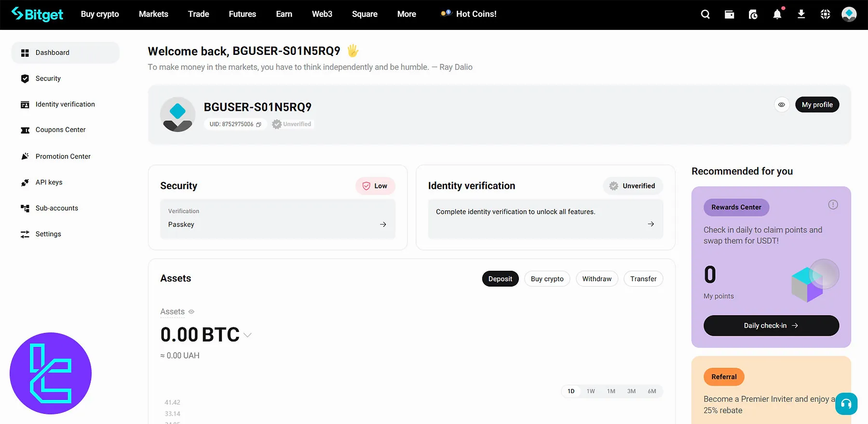This screenshot has width=868, height=424.
Task: Click the Transfer button
Action: (643, 279)
